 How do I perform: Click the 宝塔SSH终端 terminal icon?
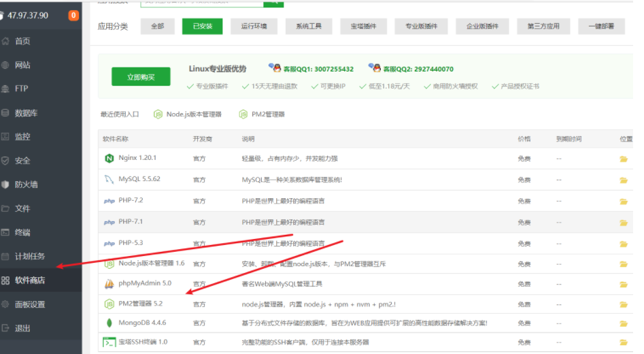pos(109,342)
